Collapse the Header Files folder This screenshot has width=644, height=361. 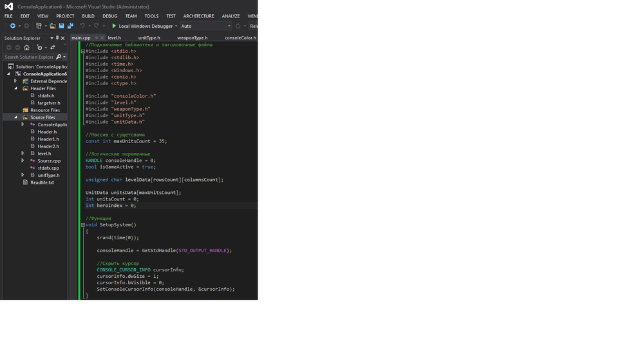pos(16,88)
